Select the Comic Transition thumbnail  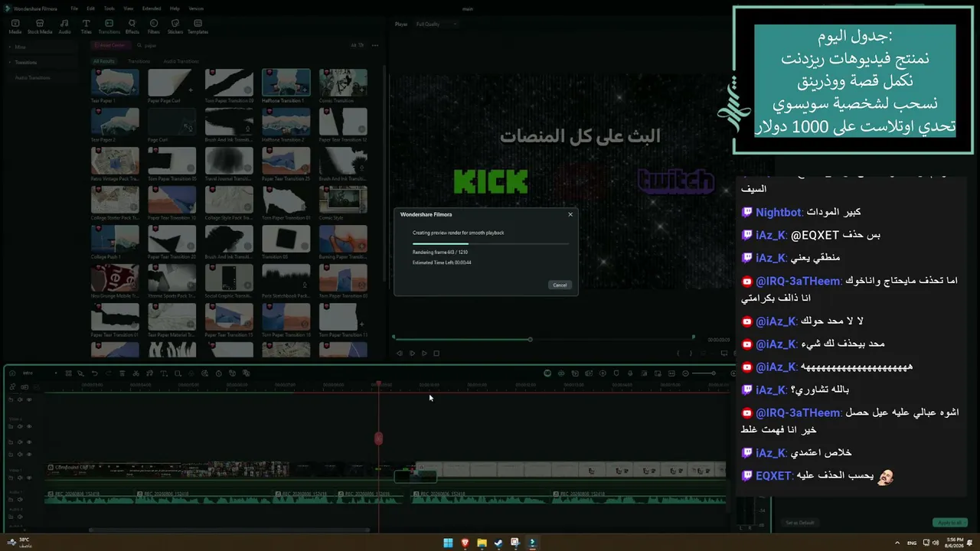pos(343,82)
